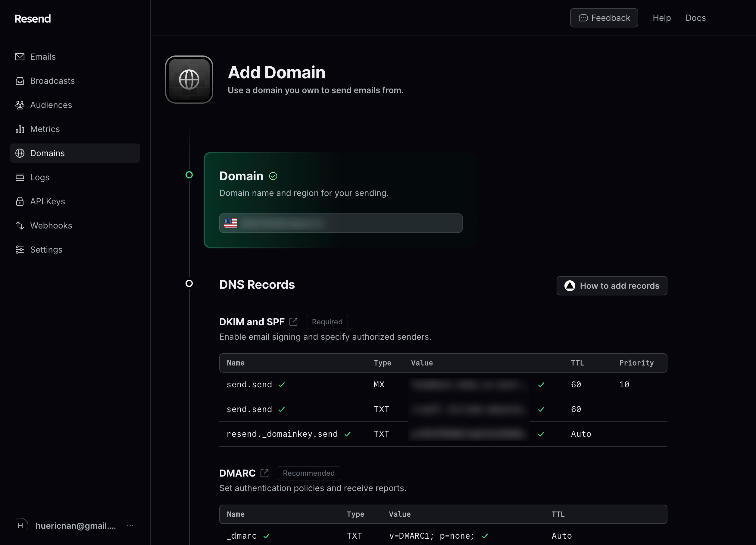Image resolution: width=756 pixels, height=545 pixels.
Task: Click checkmark after v=DMARC1; p=none; value
Action: tap(485, 536)
